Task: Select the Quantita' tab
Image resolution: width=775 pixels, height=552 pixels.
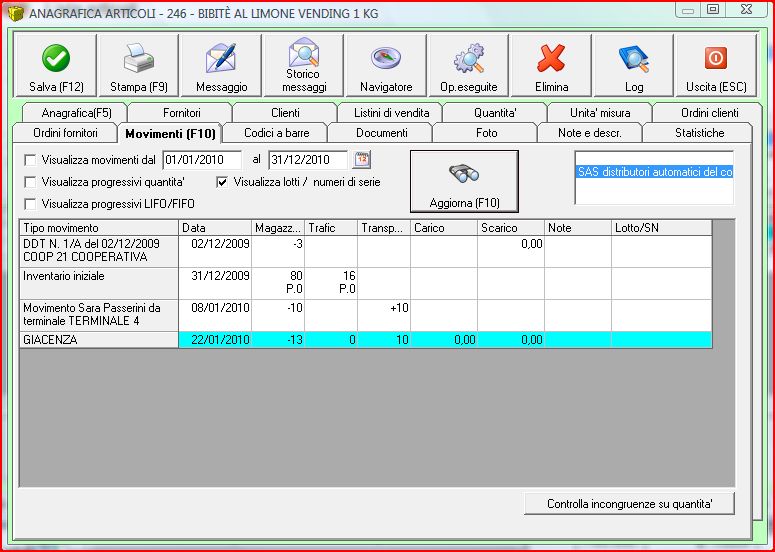Action: pos(495,113)
